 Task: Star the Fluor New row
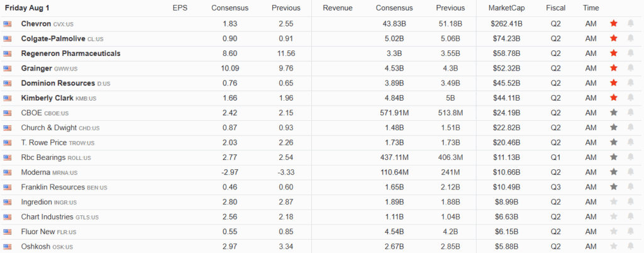pos(614,232)
